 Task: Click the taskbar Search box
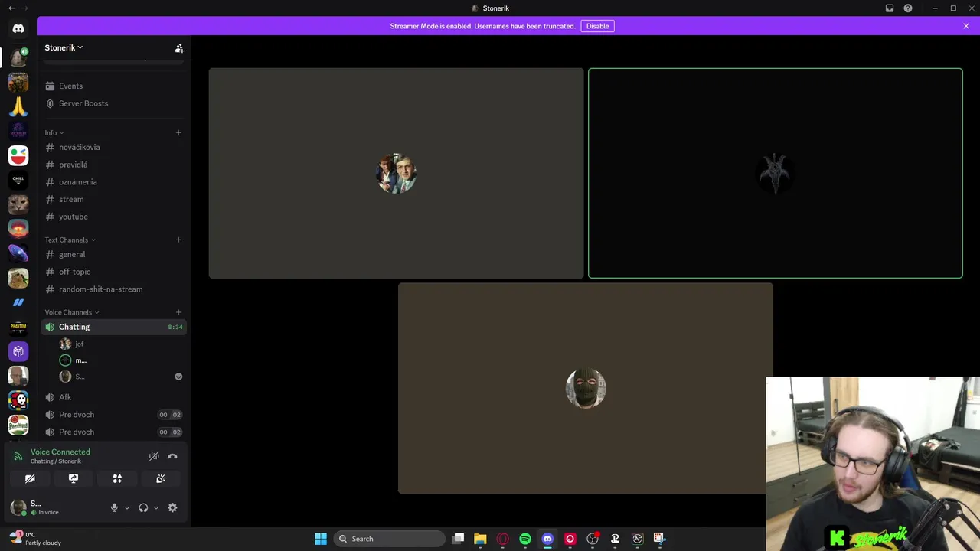389,539
